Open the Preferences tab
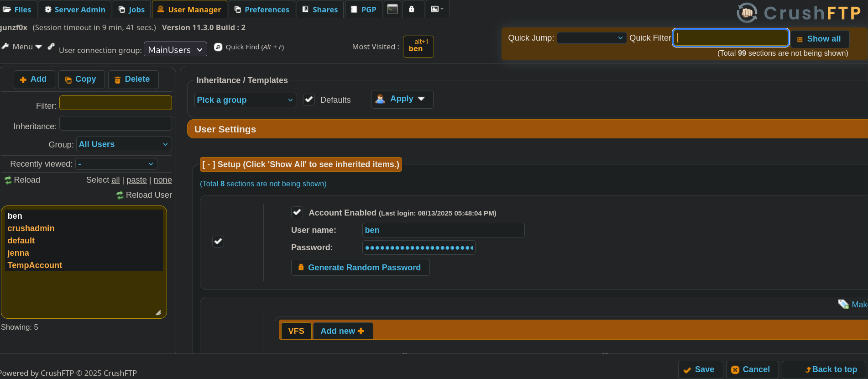The width and height of the screenshot is (868, 379). click(262, 10)
